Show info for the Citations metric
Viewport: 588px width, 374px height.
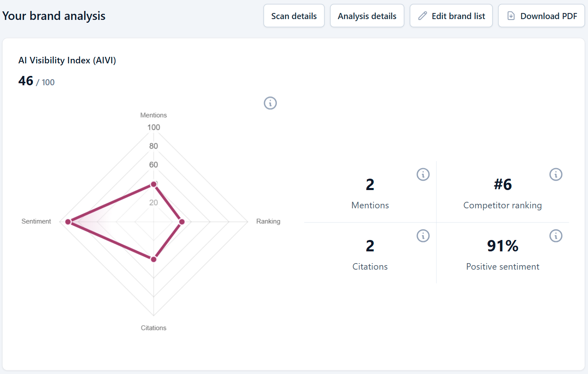(x=423, y=236)
